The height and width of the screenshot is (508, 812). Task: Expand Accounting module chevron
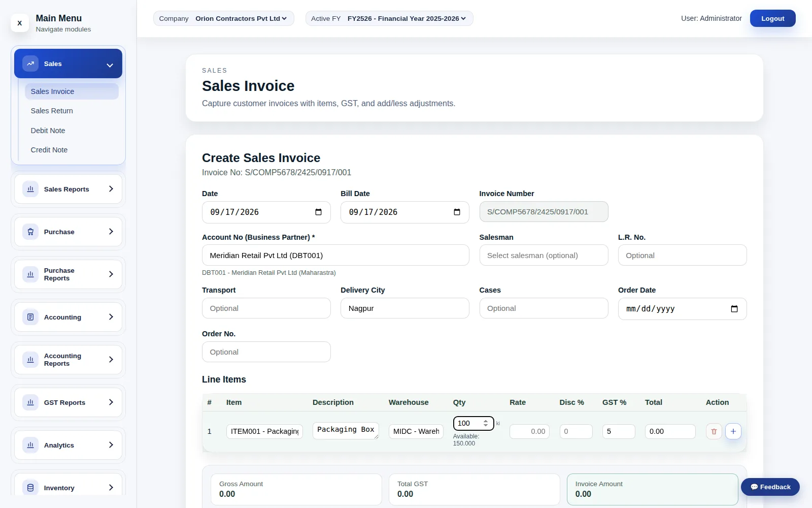point(111,317)
